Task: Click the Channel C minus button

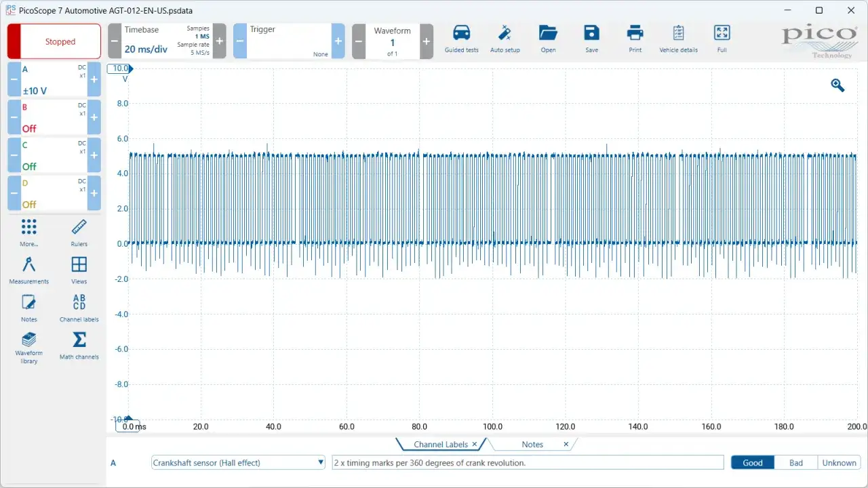Action: (14, 155)
